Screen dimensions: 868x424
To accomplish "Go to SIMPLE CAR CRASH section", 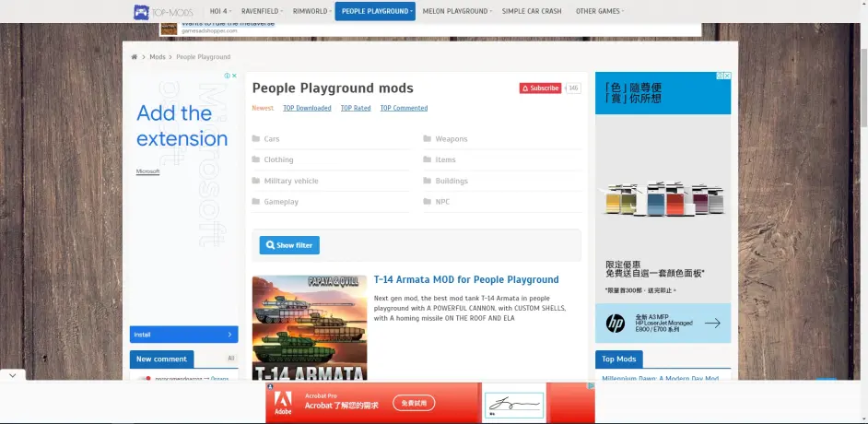I will [532, 11].
